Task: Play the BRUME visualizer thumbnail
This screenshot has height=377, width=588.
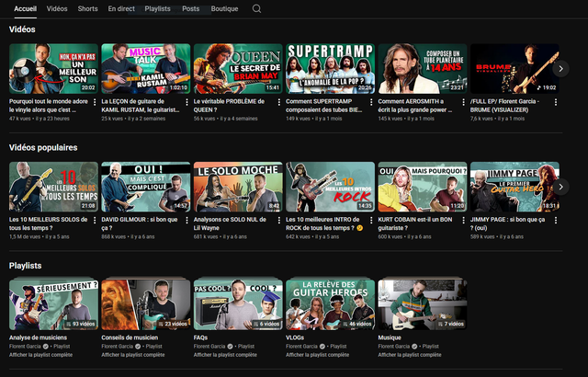Action: click(514, 69)
